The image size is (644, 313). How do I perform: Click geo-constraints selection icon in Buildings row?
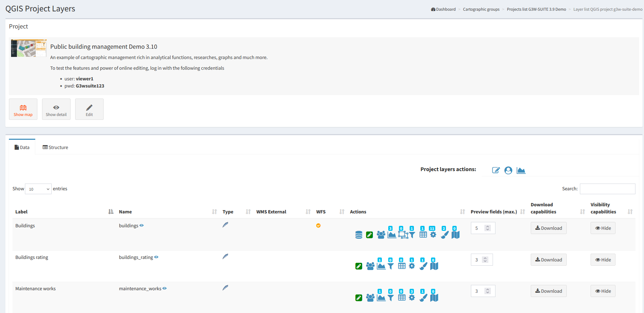pyautogui.click(x=403, y=235)
